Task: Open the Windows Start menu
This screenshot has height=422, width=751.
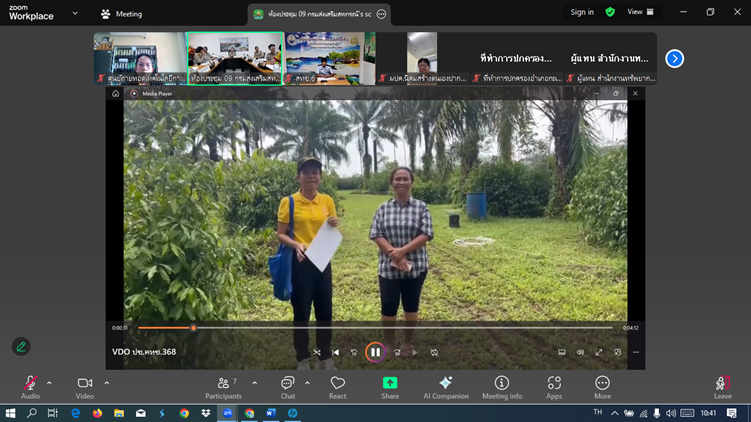Action: (10, 413)
